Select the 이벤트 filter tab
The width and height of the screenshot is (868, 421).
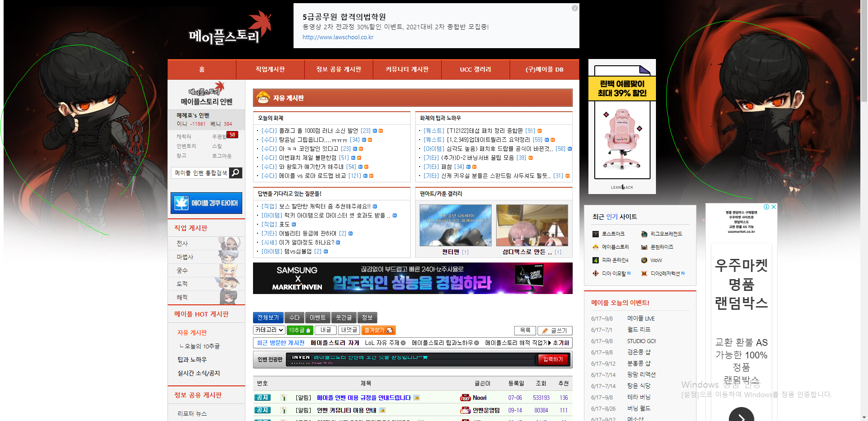(318, 317)
